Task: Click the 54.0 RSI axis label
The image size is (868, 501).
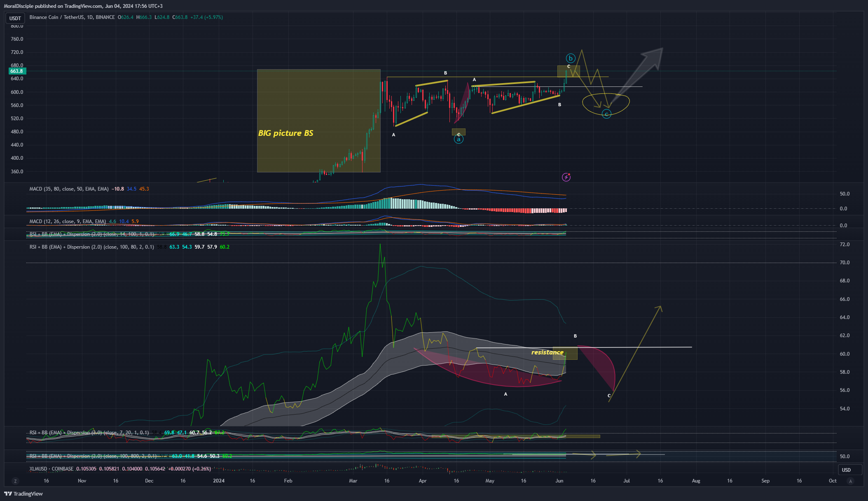Action: tap(845, 409)
